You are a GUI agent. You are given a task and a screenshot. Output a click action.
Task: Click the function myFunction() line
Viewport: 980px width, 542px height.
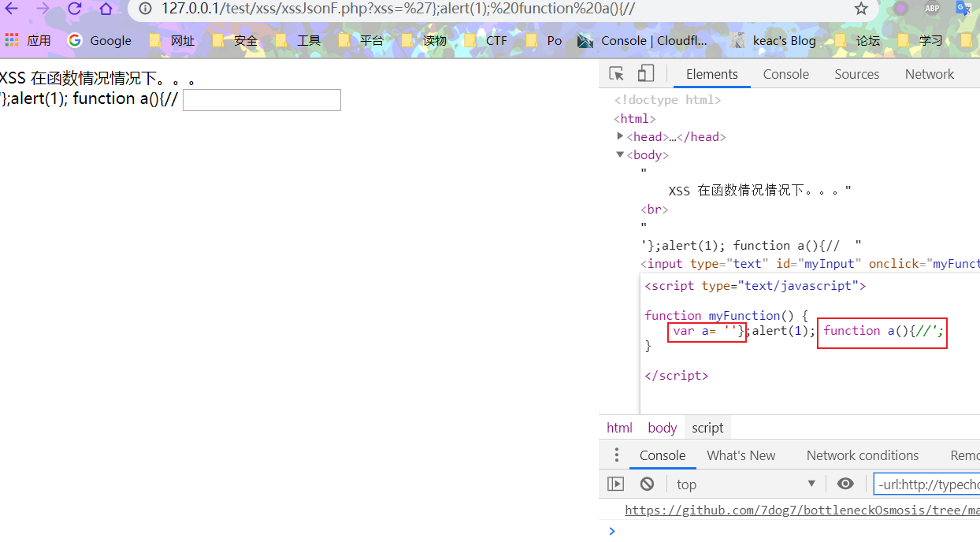[726, 316]
